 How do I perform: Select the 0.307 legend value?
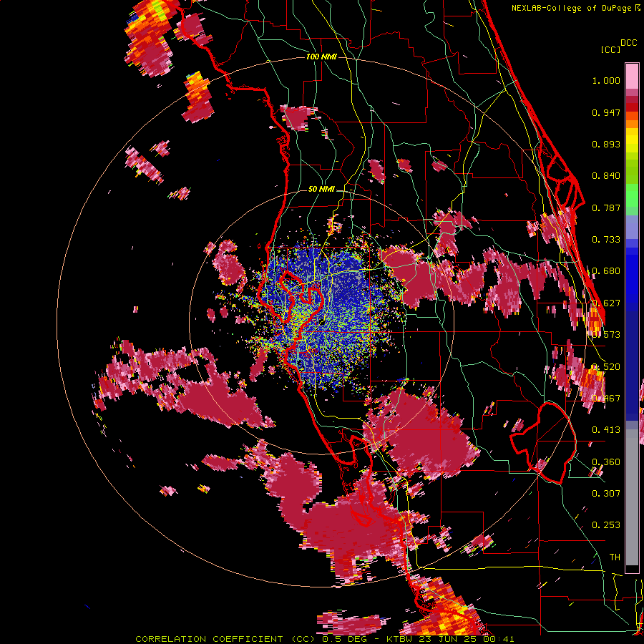[606, 494]
